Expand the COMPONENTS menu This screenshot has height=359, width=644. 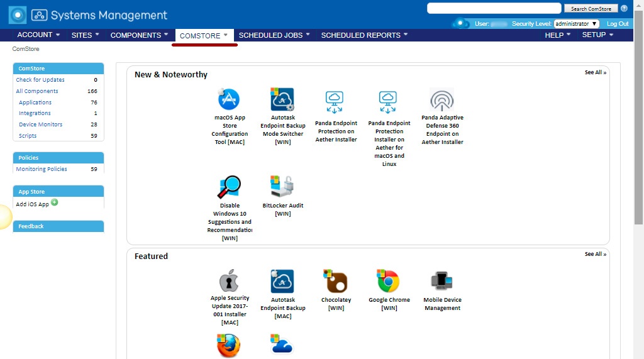pyautogui.click(x=139, y=35)
